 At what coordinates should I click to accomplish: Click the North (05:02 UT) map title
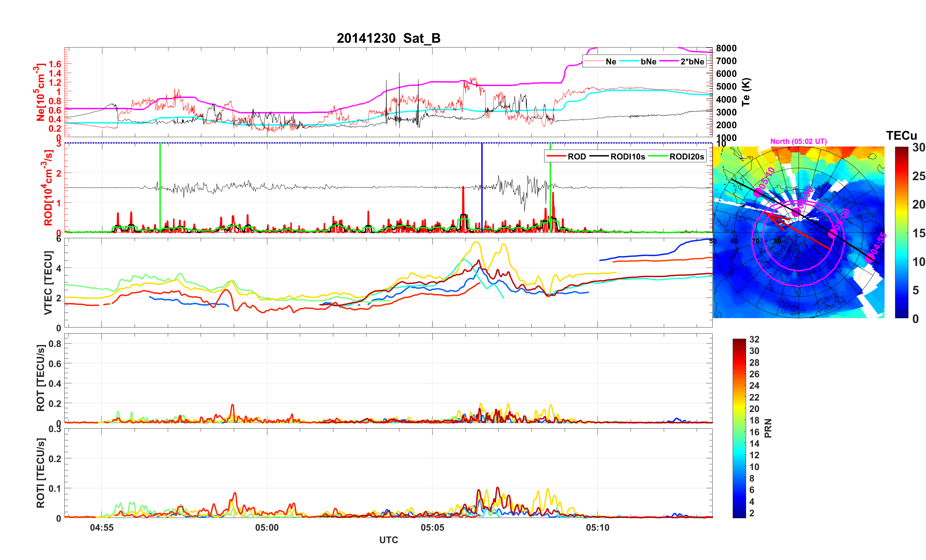click(798, 141)
